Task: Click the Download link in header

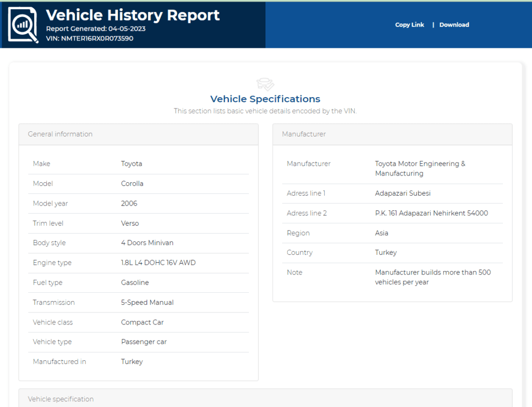Action: 454,25
